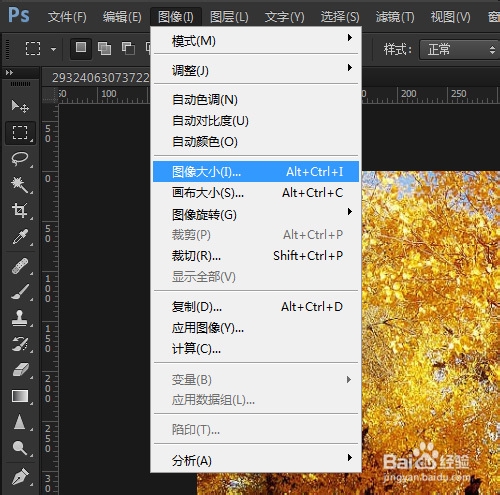Choose 画布大小(S)... menu item
The width and height of the screenshot is (500, 495).
click(x=256, y=193)
